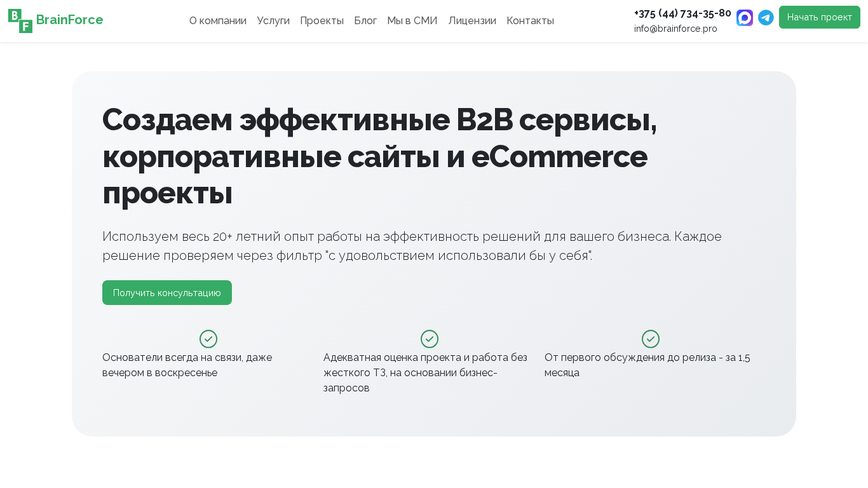Open the О компании menu item
This screenshot has width=868, height=488.
[x=218, y=21]
